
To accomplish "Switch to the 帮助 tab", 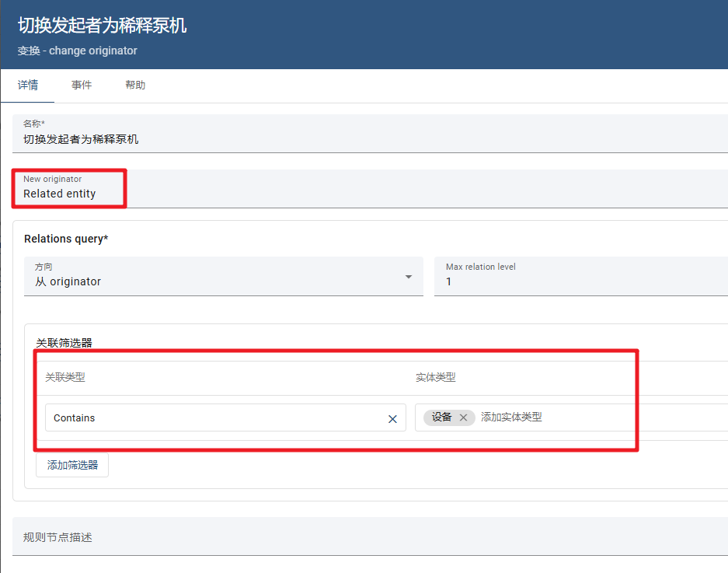I will 135,85.
